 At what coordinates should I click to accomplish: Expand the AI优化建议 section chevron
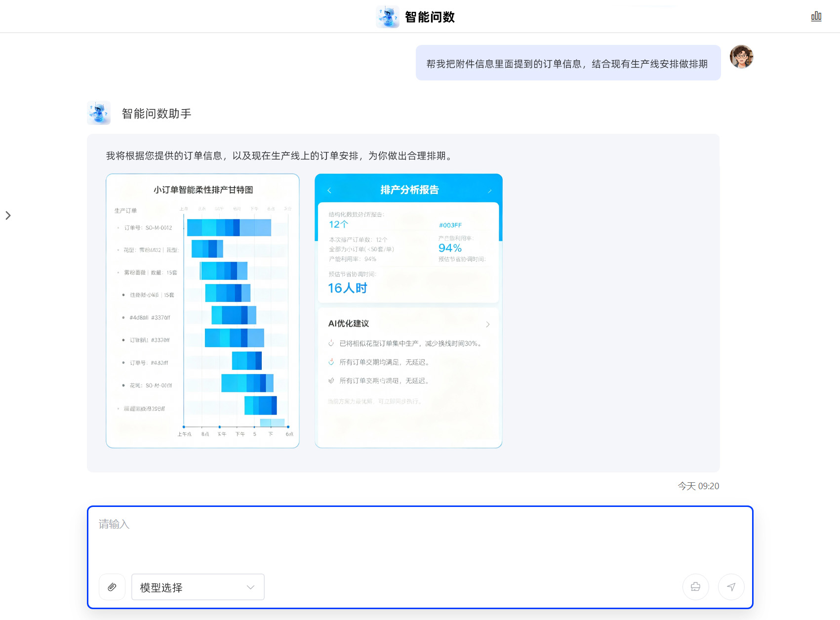coord(487,324)
